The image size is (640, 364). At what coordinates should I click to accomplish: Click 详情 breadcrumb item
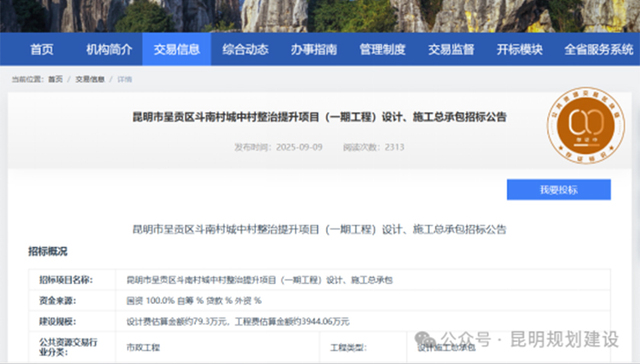[124, 79]
